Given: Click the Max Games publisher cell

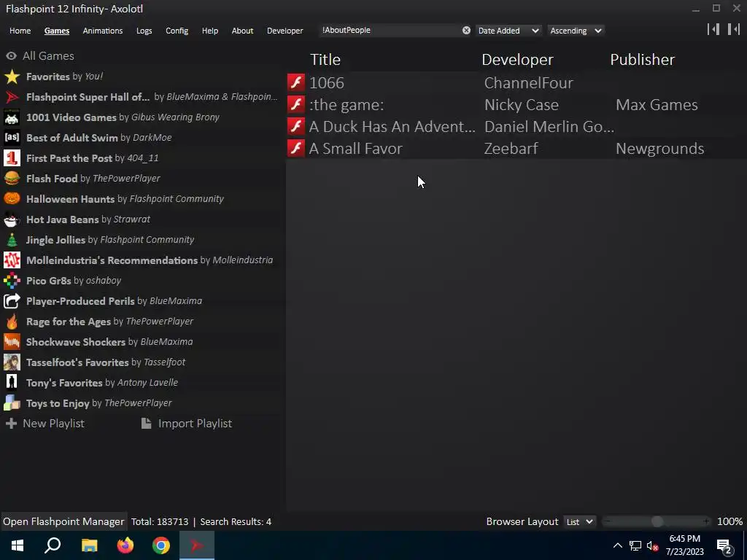Looking at the screenshot, I should [657, 105].
